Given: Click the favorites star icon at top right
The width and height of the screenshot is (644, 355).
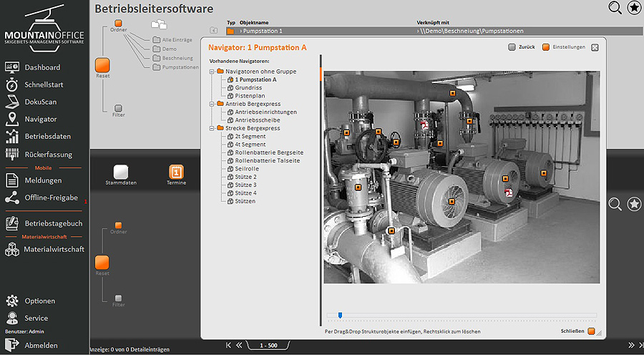Looking at the screenshot, I should [634, 8].
